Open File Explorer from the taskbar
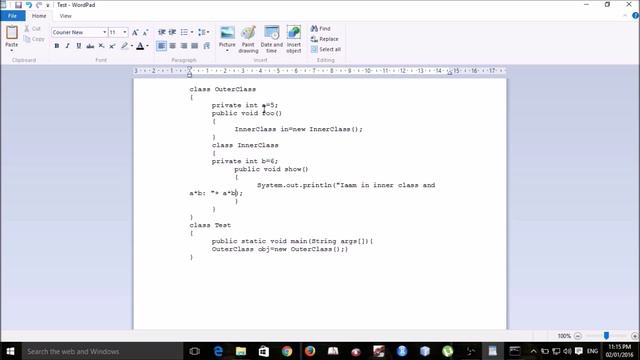The width and height of the screenshot is (640, 360). (x=241, y=351)
